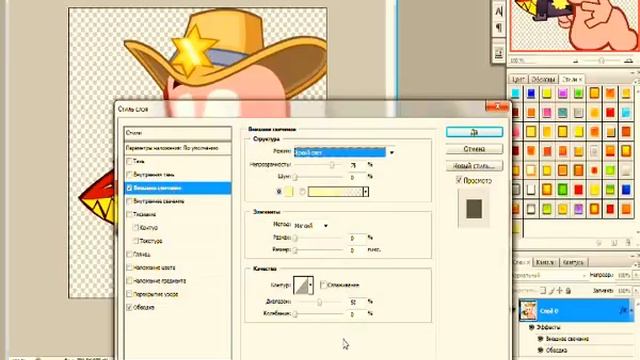
Task: Click Navigator zoom out small mountains icon
Action: (576, 61)
